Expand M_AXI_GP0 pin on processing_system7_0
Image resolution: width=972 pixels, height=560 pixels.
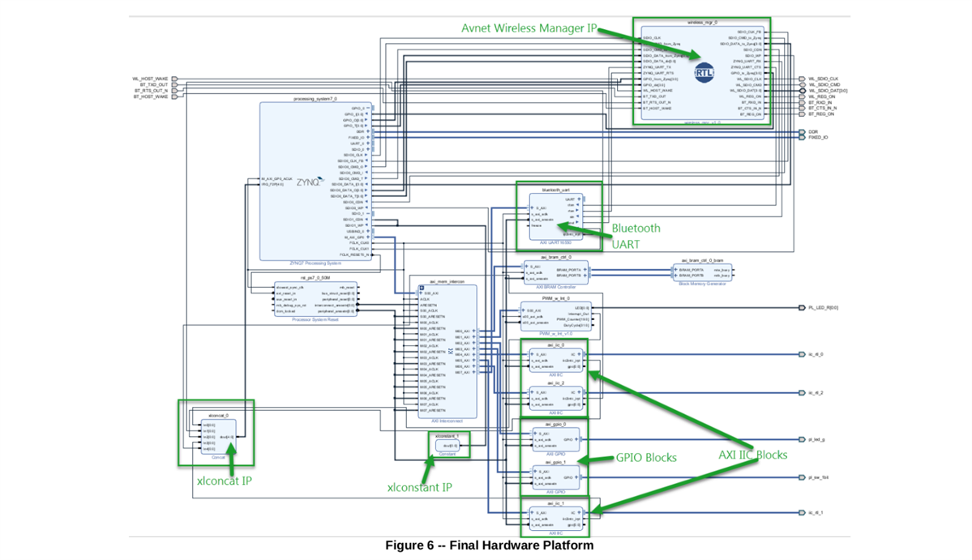click(x=367, y=237)
